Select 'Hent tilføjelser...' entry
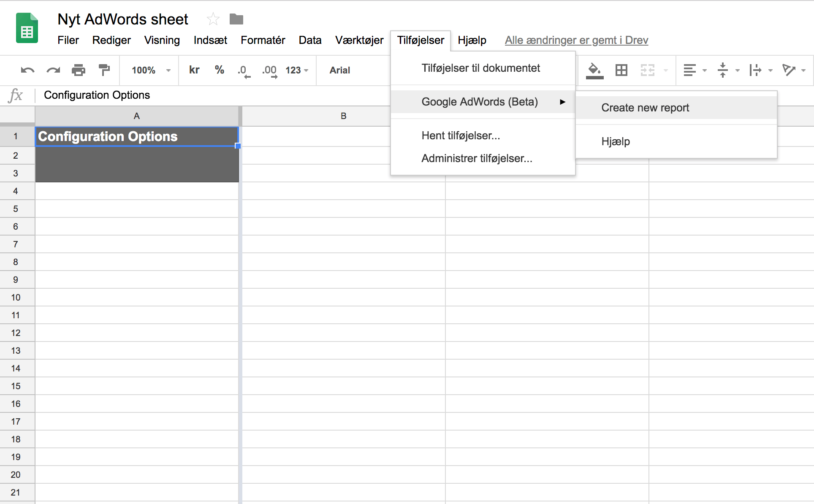The height and width of the screenshot is (504, 814). pyautogui.click(x=483, y=135)
